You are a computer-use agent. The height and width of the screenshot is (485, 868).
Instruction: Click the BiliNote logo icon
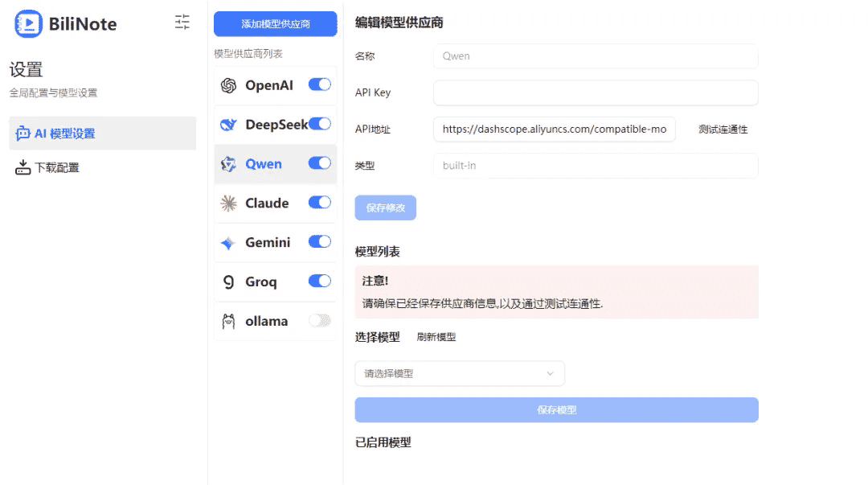28,24
